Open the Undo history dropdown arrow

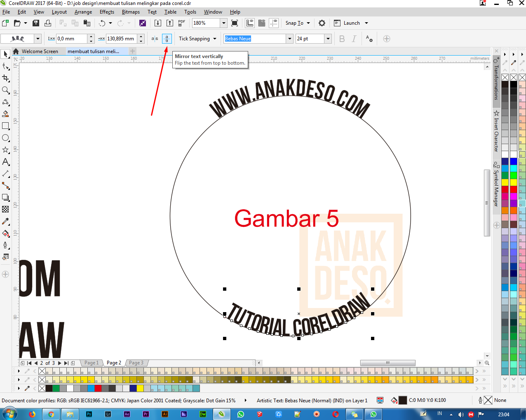tap(110, 23)
